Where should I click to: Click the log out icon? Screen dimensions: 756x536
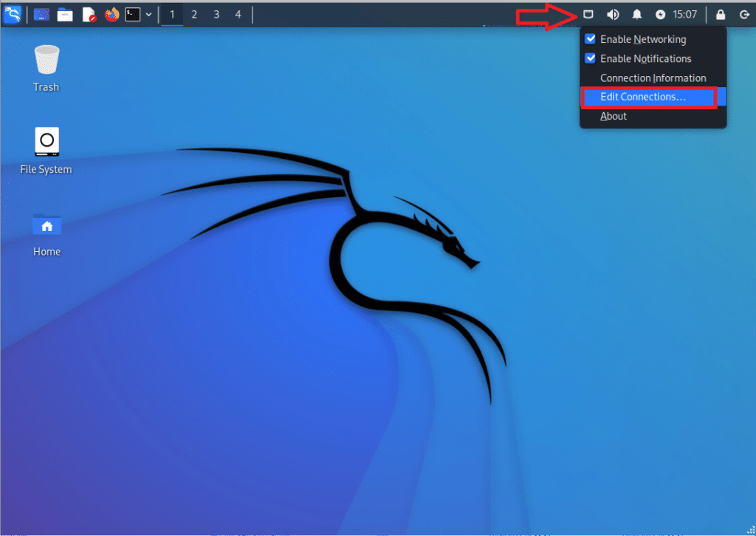tap(744, 15)
